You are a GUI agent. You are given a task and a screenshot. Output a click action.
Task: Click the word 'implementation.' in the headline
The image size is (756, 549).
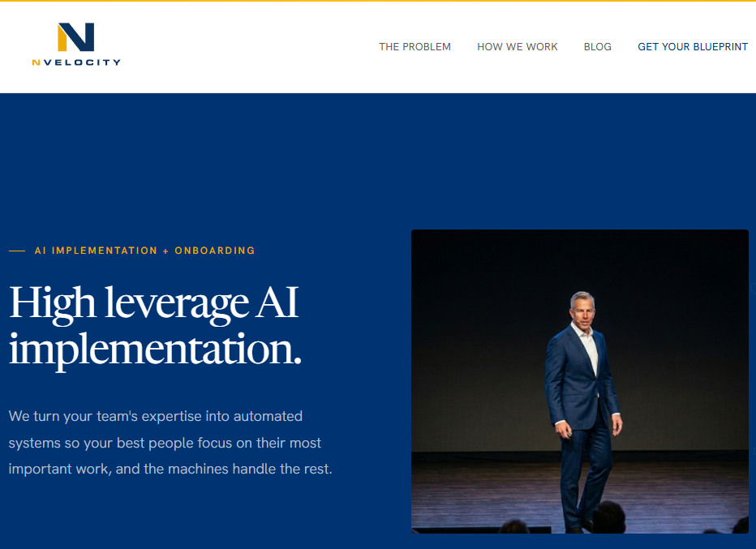(x=155, y=349)
